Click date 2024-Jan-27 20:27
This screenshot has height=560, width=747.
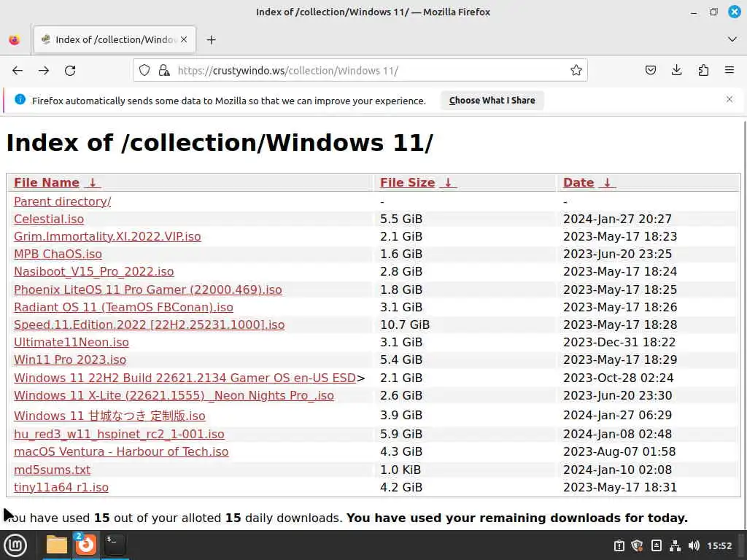[617, 219]
